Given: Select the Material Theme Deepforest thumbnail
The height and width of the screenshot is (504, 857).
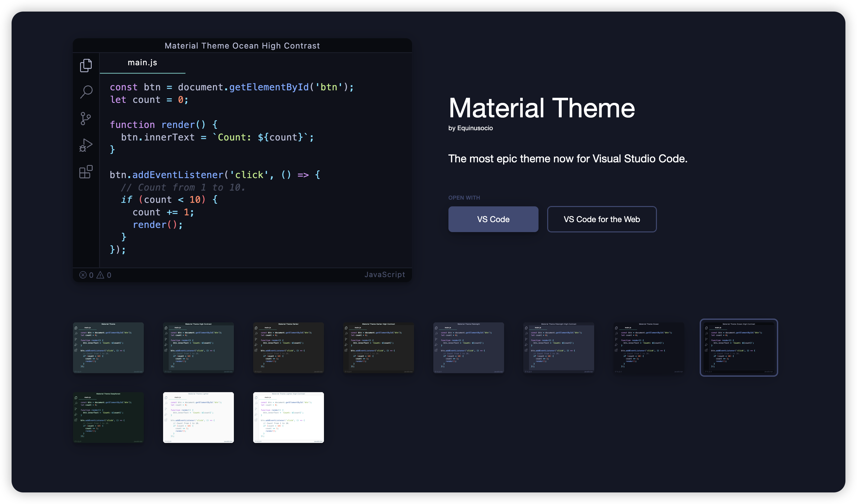Looking at the screenshot, I should coord(108,417).
